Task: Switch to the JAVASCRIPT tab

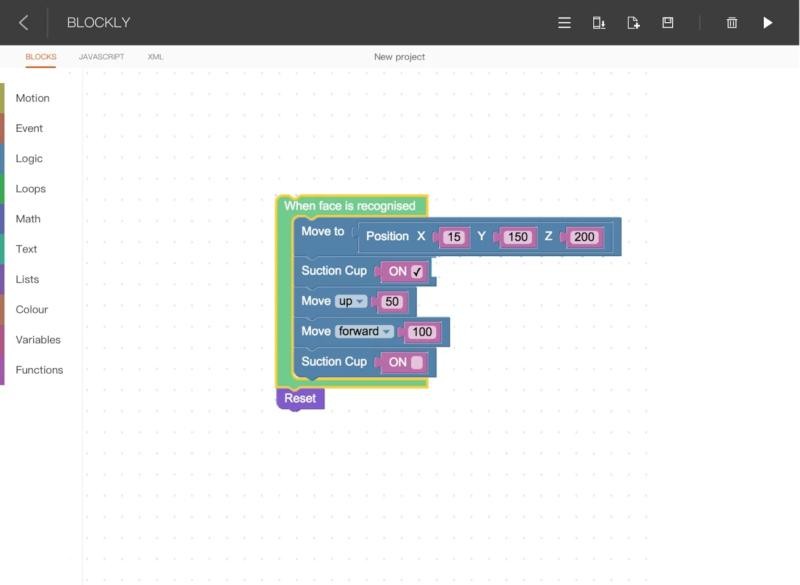Action: tap(102, 57)
